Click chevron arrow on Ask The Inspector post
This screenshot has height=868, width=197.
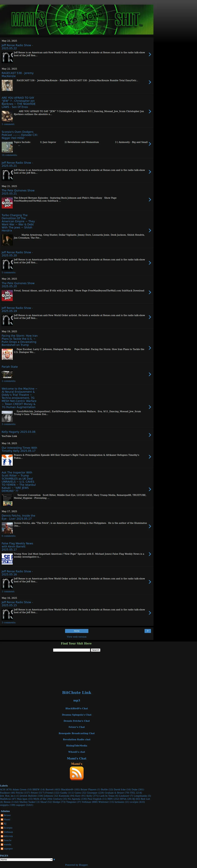[150, 489]
